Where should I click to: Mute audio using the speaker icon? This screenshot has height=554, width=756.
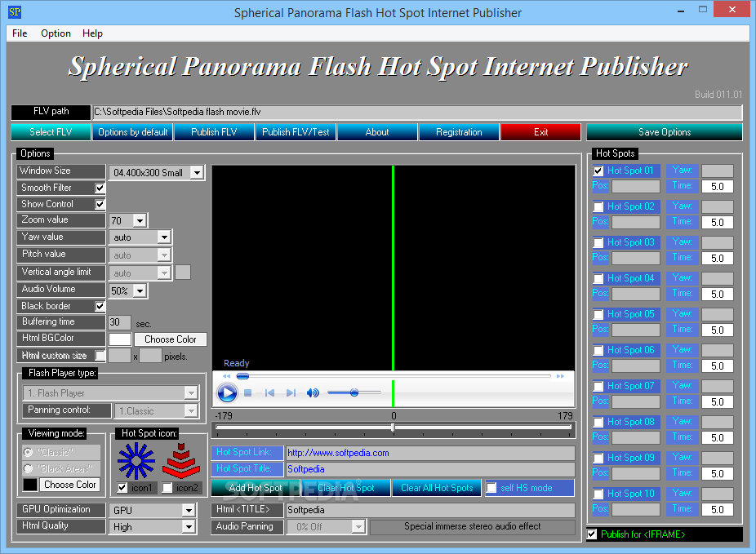(313, 393)
